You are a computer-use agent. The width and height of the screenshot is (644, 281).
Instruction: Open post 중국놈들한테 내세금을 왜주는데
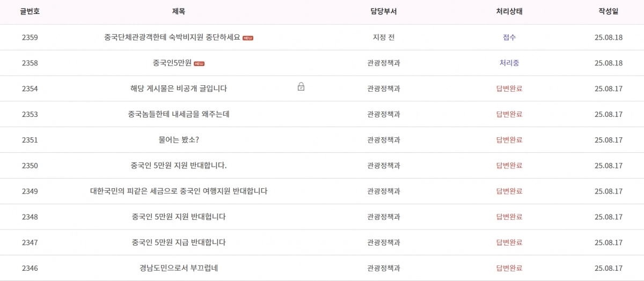click(179, 114)
